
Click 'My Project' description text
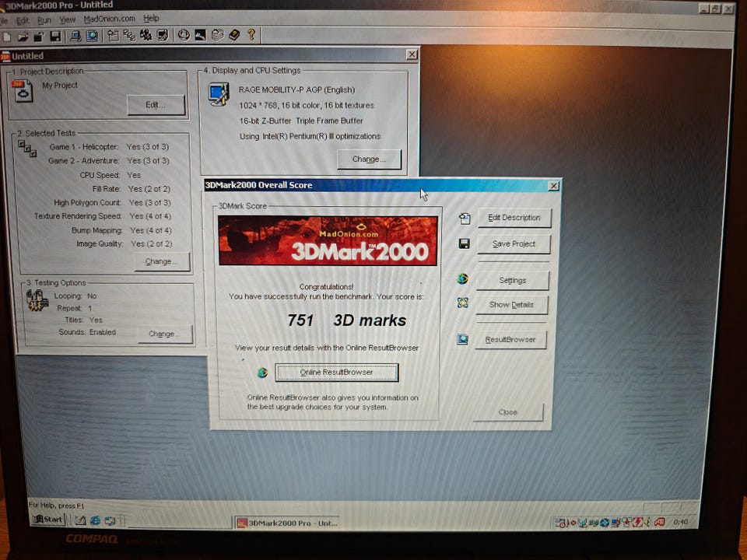pyautogui.click(x=60, y=86)
